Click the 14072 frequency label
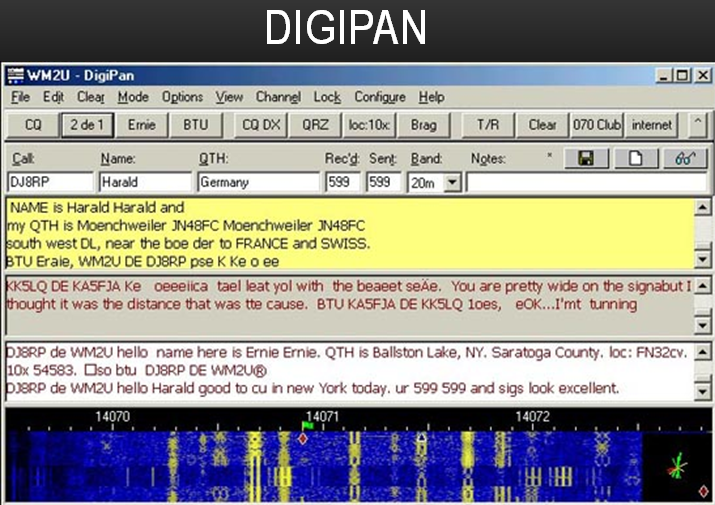The height and width of the screenshot is (505, 715). click(x=532, y=416)
